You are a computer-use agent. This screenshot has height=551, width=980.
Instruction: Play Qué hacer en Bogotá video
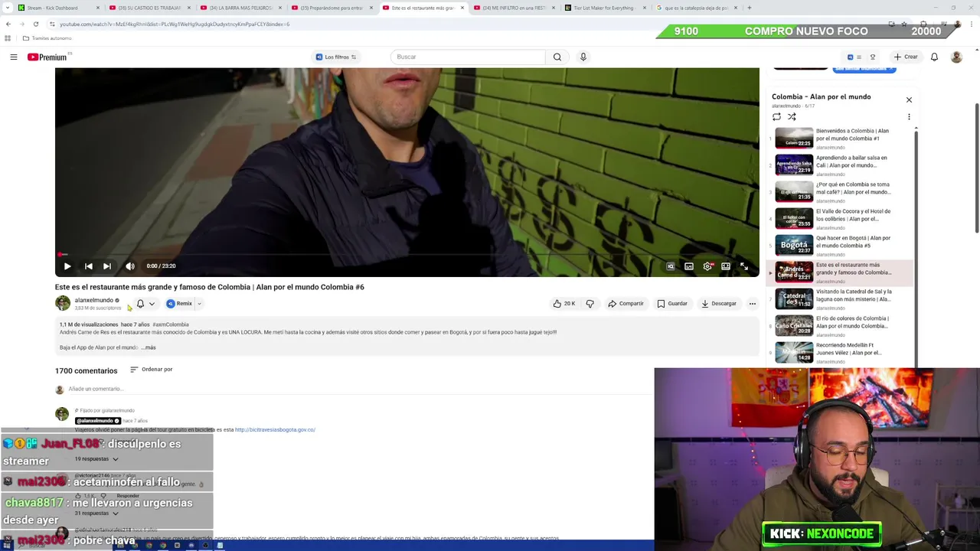841,246
